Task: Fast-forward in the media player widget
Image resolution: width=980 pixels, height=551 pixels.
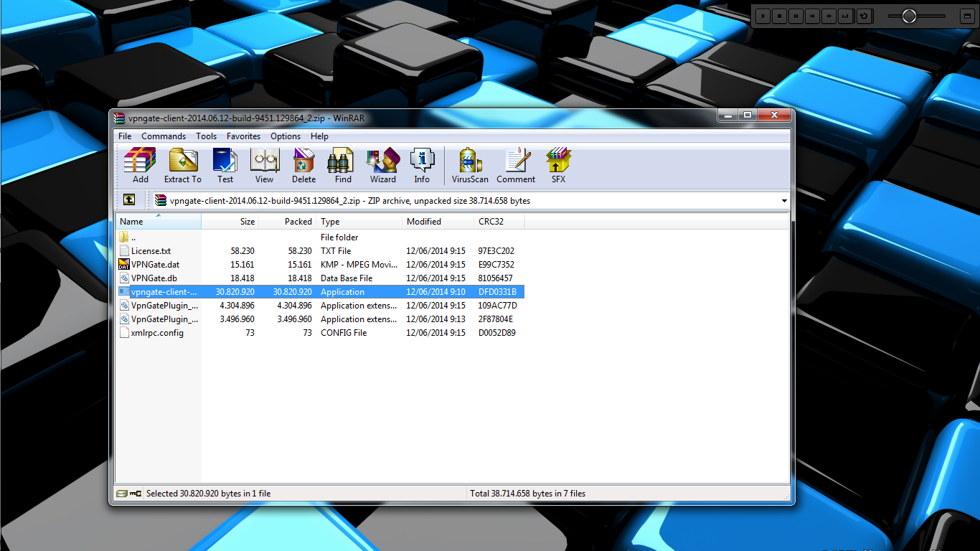Action: pyautogui.click(x=829, y=16)
